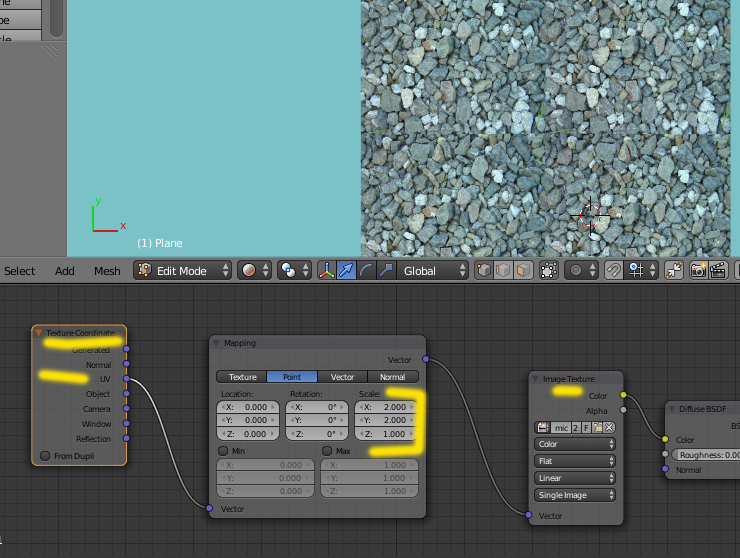Viewport: 740px width, 558px height.
Task: Click the limit selection to visible icon
Action: pyautogui.click(x=548, y=270)
